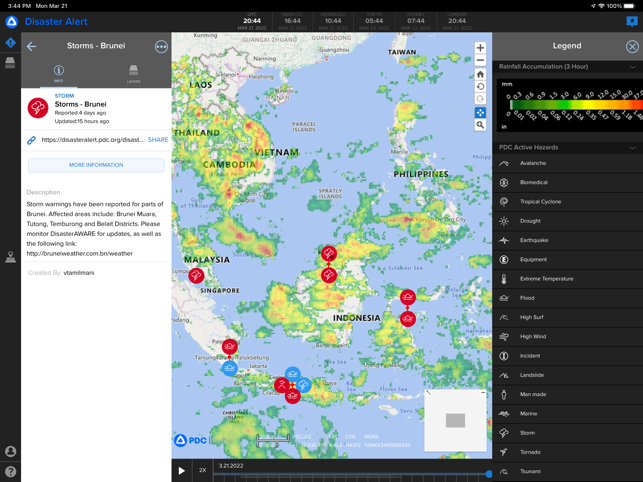Select Avalanche in the legend list
Viewport: 643px width, 482px height.
[568, 163]
